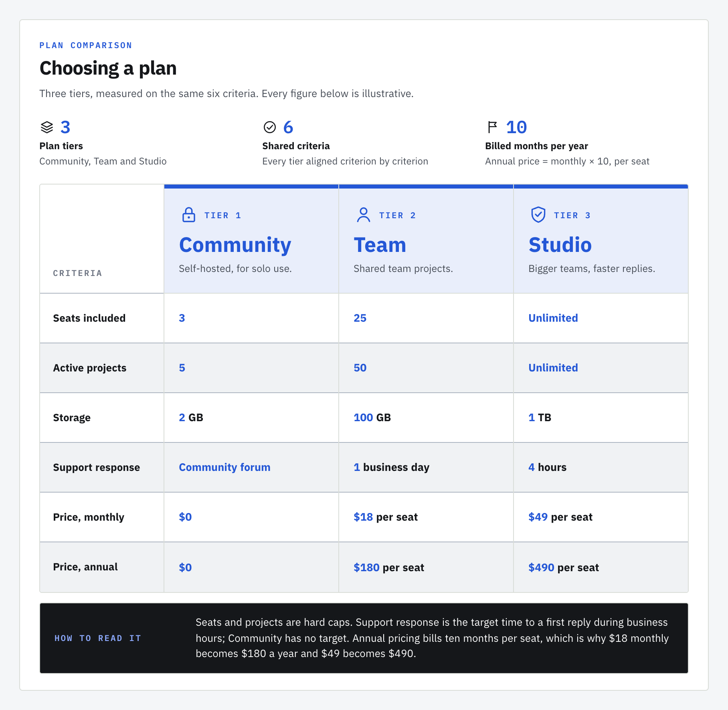Click the '$18 per seat' monthly price
Viewport: 728px width, 710px height.
click(386, 517)
